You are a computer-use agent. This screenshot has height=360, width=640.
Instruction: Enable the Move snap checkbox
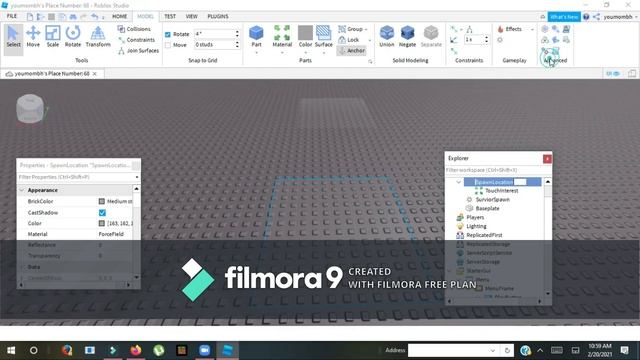(x=168, y=45)
